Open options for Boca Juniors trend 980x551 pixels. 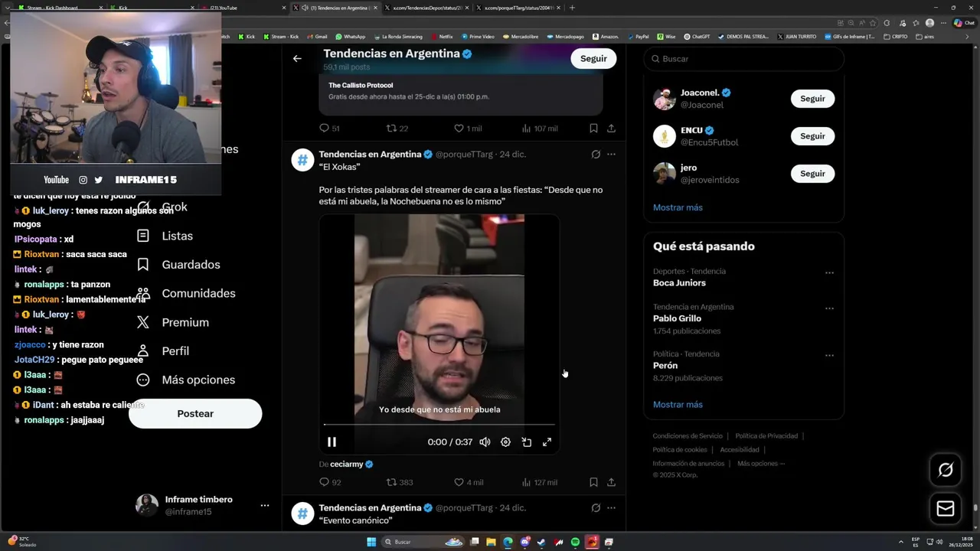(829, 272)
